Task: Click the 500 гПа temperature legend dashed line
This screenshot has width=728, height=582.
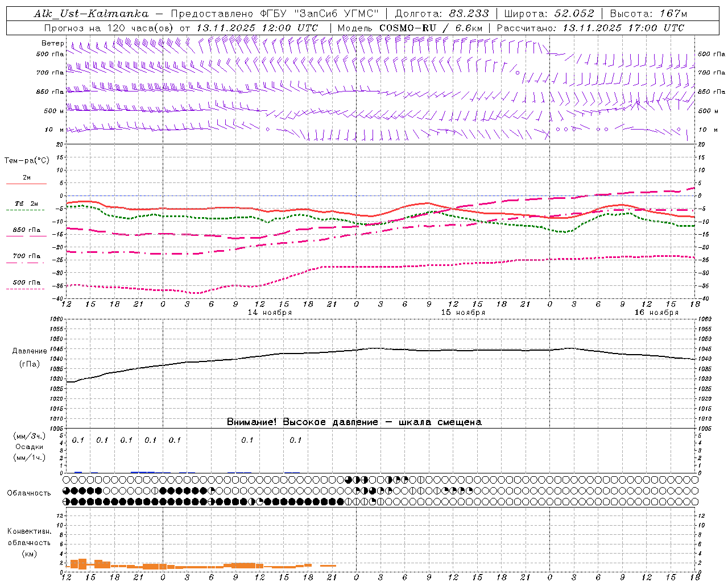Action: coord(26,289)
